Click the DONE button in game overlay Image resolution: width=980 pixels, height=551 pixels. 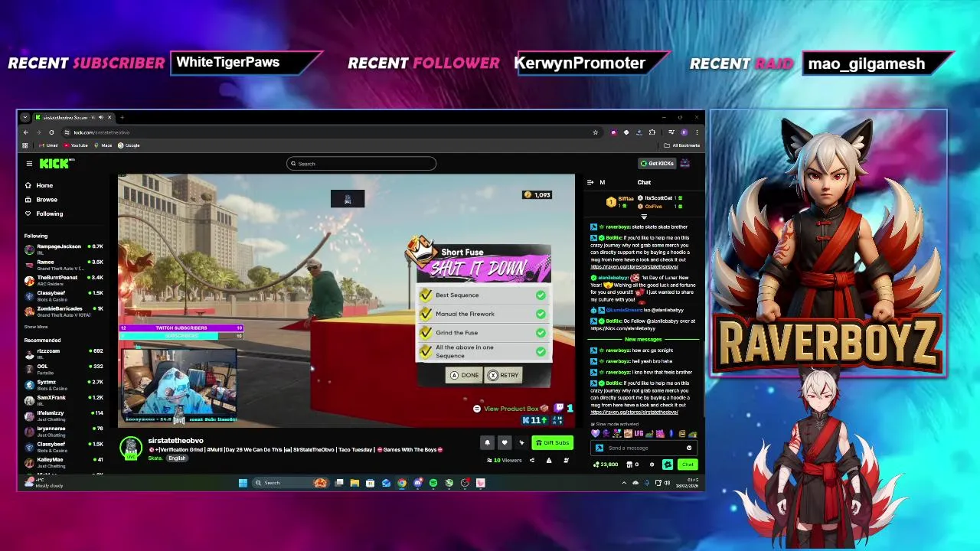tap(464, 375)
